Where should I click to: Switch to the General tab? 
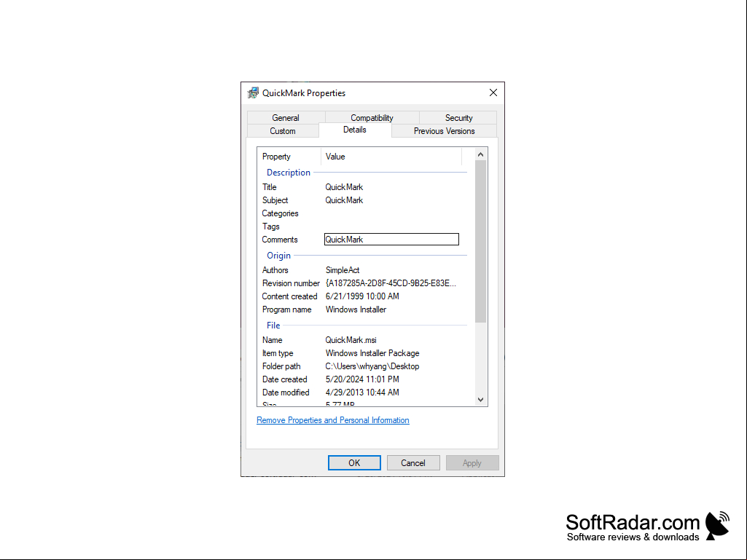tap(286, 118)
